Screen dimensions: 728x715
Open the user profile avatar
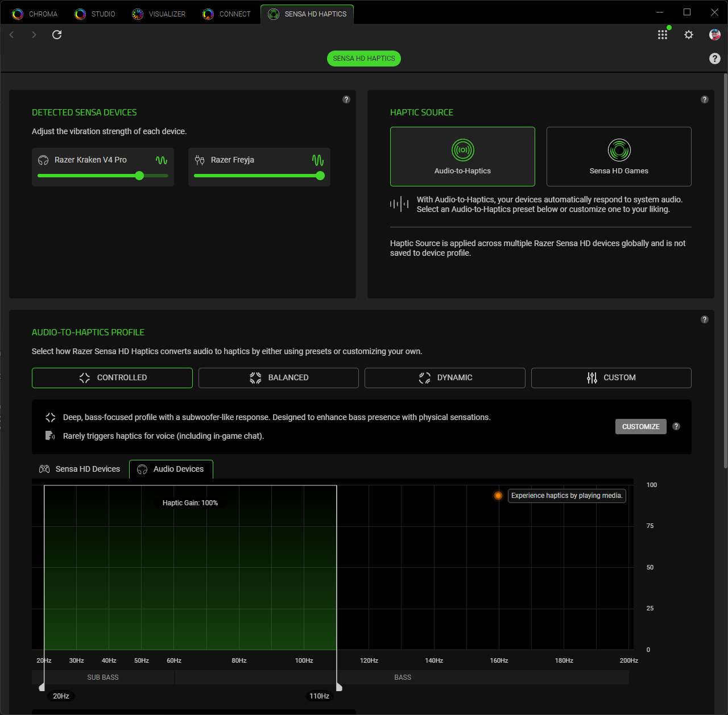[715, 35]
